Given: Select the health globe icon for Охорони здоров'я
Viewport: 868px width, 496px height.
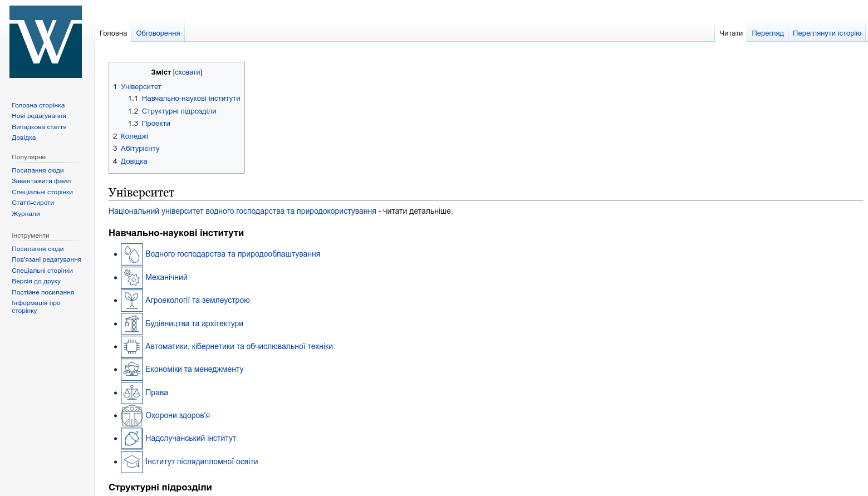Looking at the screenshot, I should pos(131,415).
